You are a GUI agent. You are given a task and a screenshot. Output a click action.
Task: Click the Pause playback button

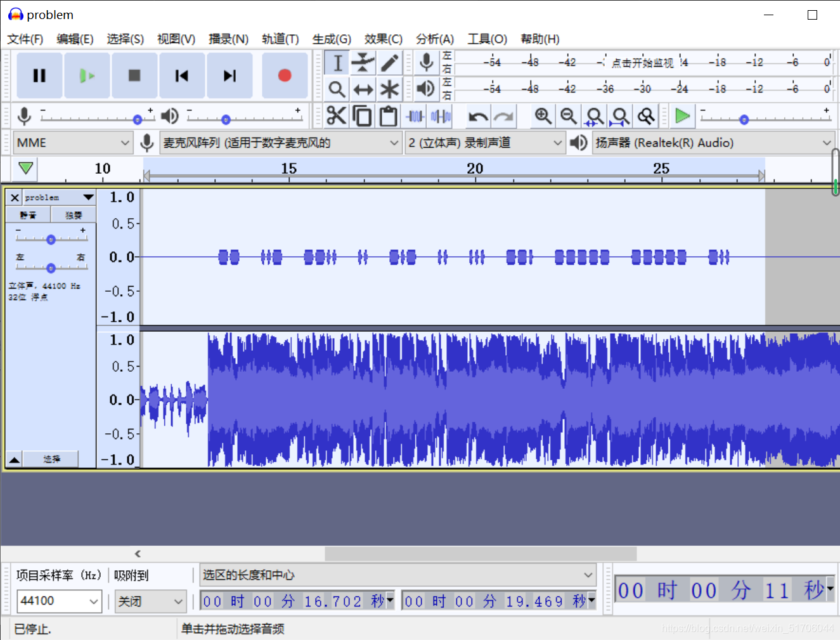[39, 75]
